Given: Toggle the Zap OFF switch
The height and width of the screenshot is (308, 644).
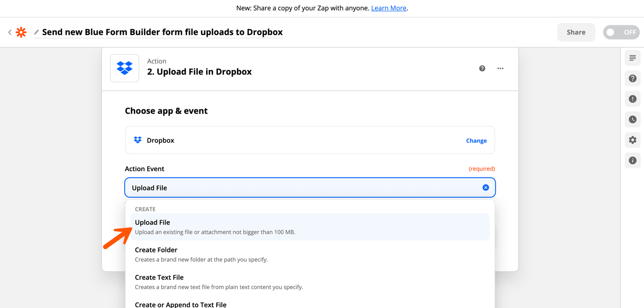Looking at the screenshot, I should point(621,32).
